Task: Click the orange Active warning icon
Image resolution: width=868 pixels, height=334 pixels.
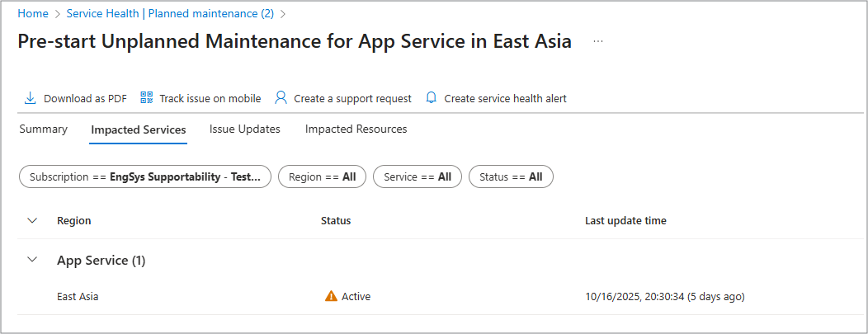Action: pos(331,296)
